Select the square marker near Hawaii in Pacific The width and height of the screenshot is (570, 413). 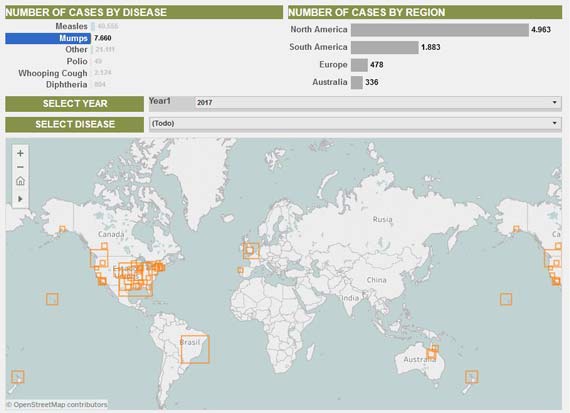[x=52, y=299]
